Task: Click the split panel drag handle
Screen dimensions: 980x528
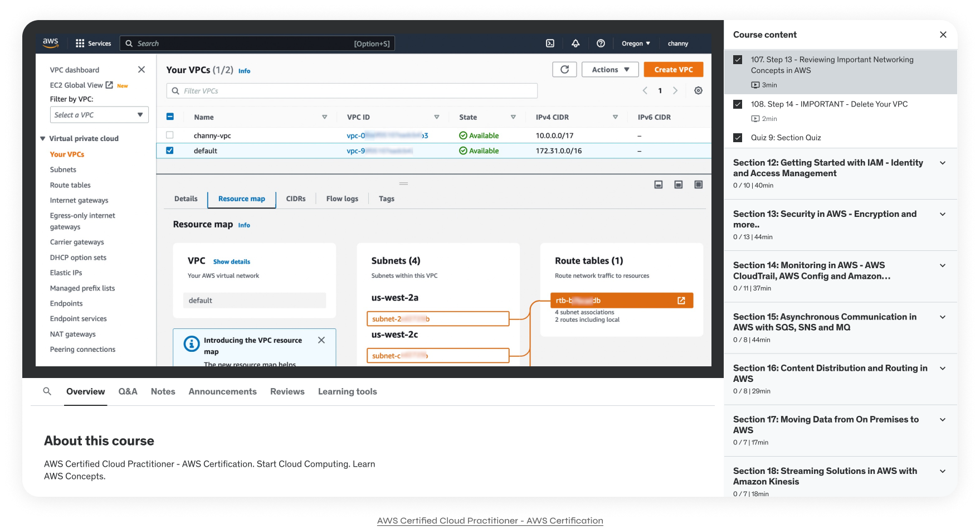Action: 403,183
